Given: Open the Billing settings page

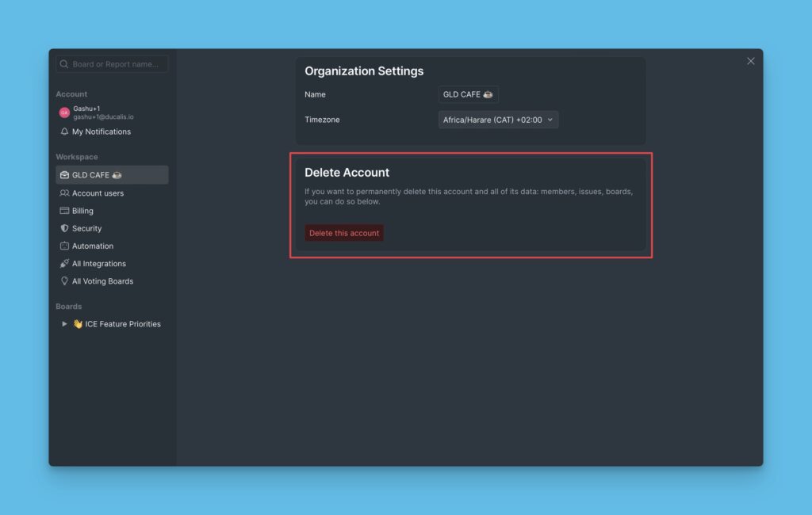Looking at the screenshot, I should pos(82,211).
